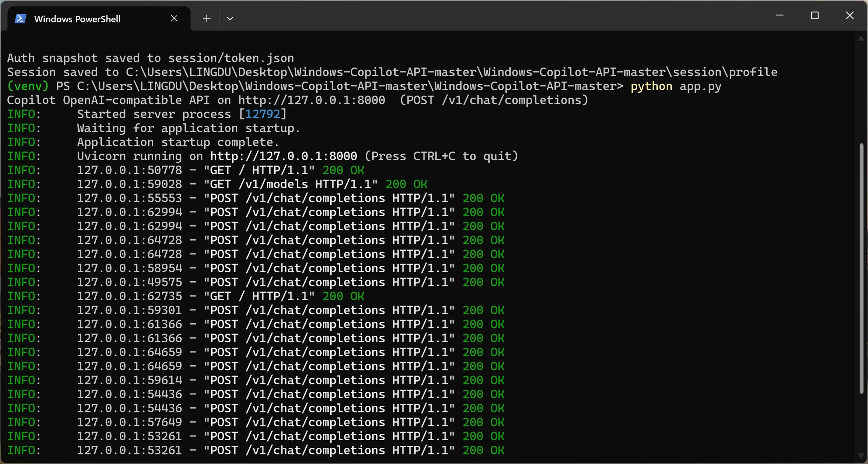Click the PowerShell icon on the tab
This screenshot has height=464, width=868.
pos(20,19)
